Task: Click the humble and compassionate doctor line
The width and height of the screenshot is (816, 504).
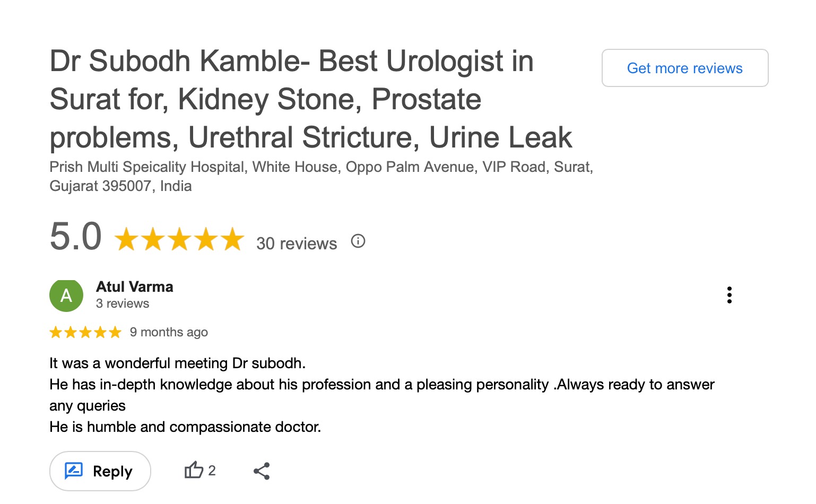Action: tap(185, 427)
